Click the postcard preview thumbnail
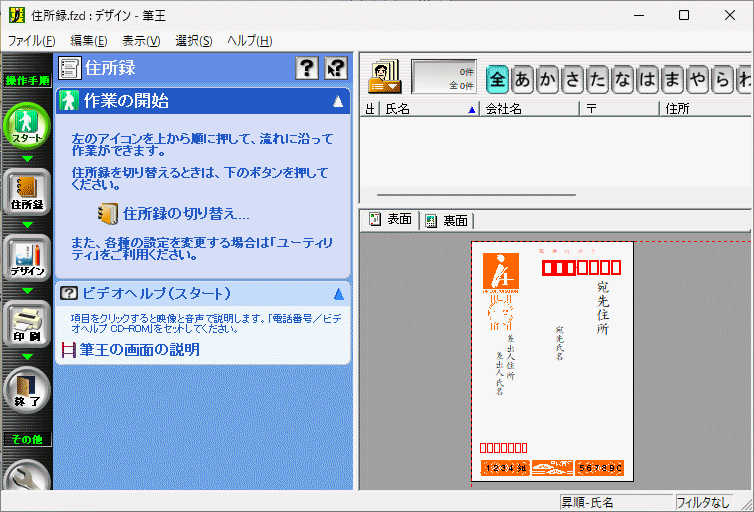 (552, 361)
